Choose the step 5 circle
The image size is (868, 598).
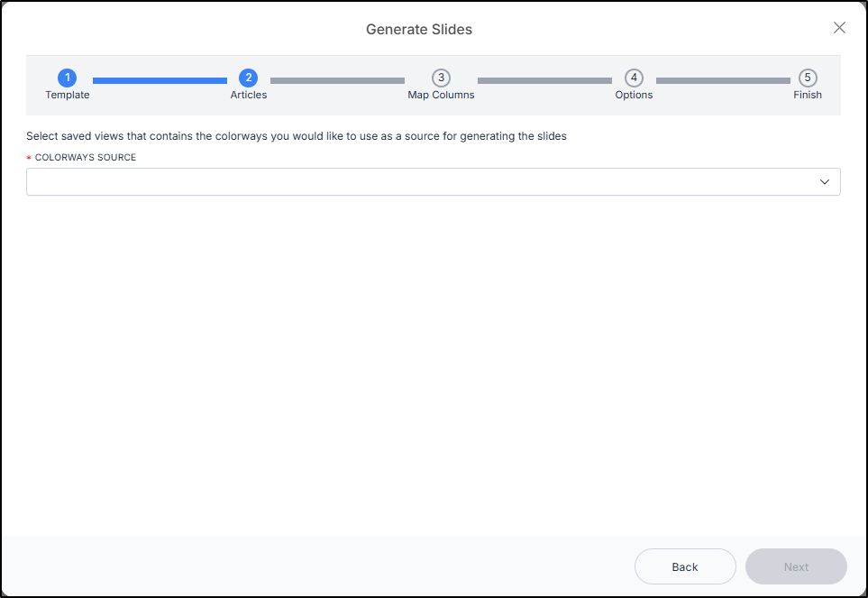pos(808,78)
